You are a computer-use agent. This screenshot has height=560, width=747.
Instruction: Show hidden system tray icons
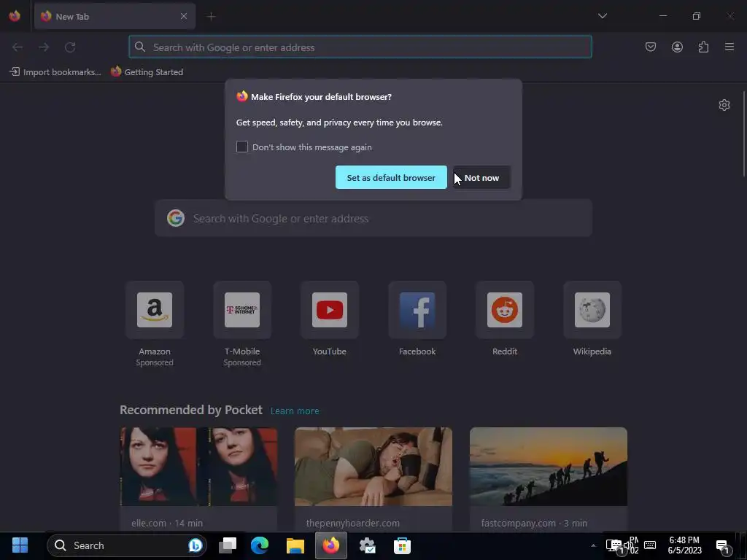593,545
